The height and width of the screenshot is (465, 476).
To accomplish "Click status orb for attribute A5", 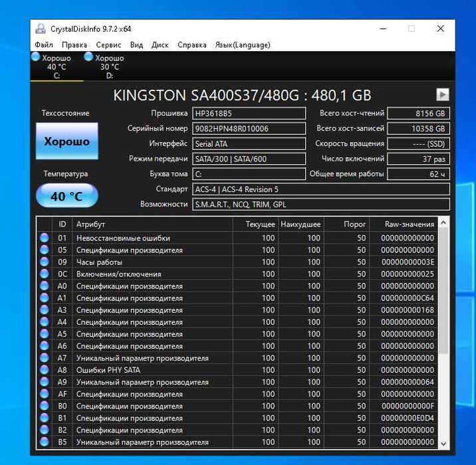I will pyautogui.click(x=45, y=334).
